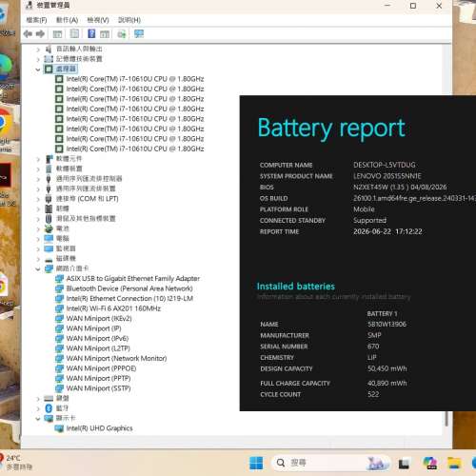Viewport: 476px width, 476px height.
Task: Select the first Intel Core i7-10610U CPU entry
Action: (135, 79)
